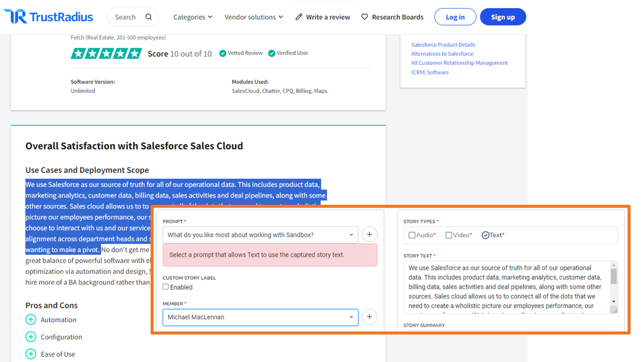Open the Vendor solutions menu
Screen dimensions: 644x362
(x=254, y=17)
